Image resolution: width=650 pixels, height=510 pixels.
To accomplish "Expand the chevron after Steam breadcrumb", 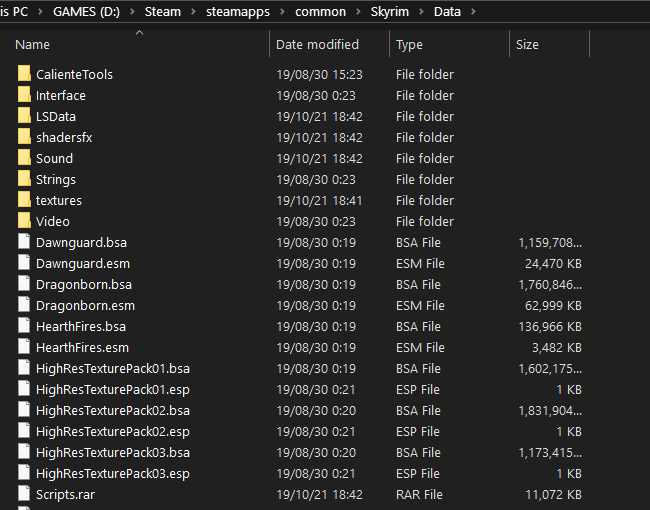I will point(193,12).
